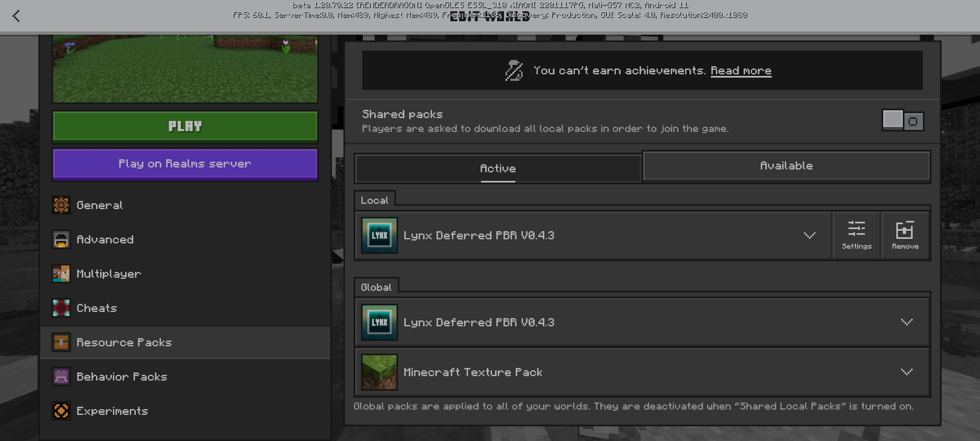The image size is (980, 441).
Task: Open Advanced settings furnace icon
Action: pos(61,239)
